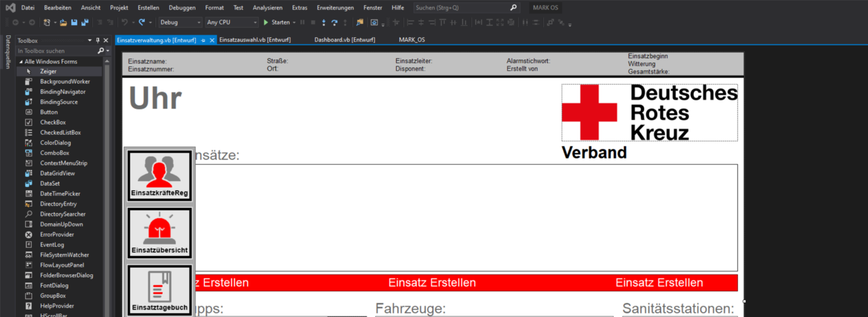This screenshot has height=317, width=868.
Task: Click the New Project toolbar icon
Action: pos(47,22)
